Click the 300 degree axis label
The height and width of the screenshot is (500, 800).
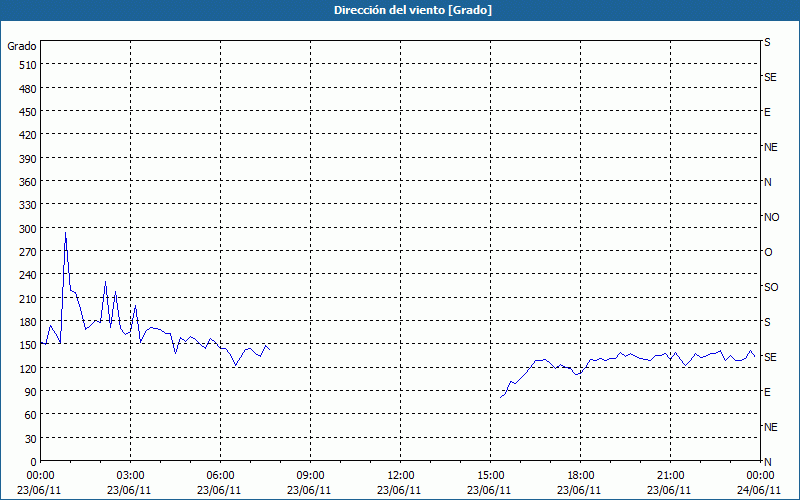(29, 229)
